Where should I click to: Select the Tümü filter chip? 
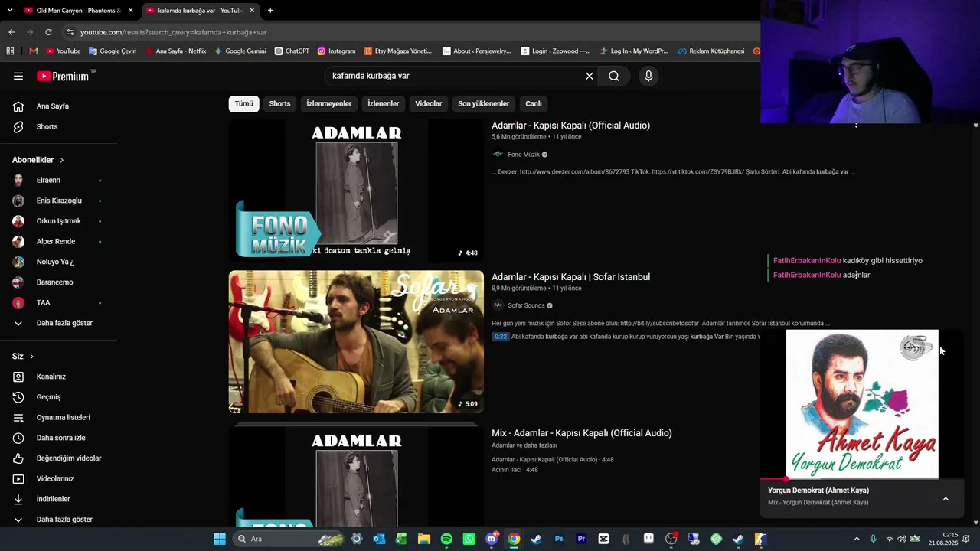pos(243,103)
